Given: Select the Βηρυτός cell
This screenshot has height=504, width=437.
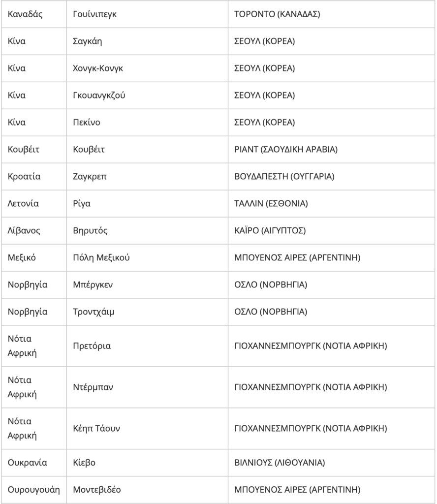Looking at the screenshot, I should click(x=147, y=230).
